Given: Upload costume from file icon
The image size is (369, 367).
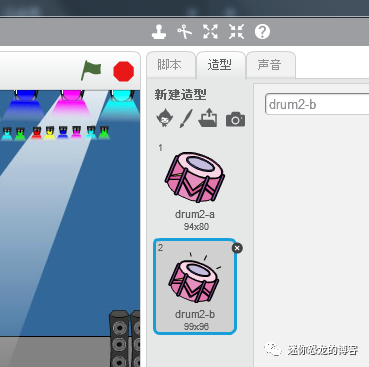Looking at the screenshot, I should pyautogui.click(x=208, y=118).
